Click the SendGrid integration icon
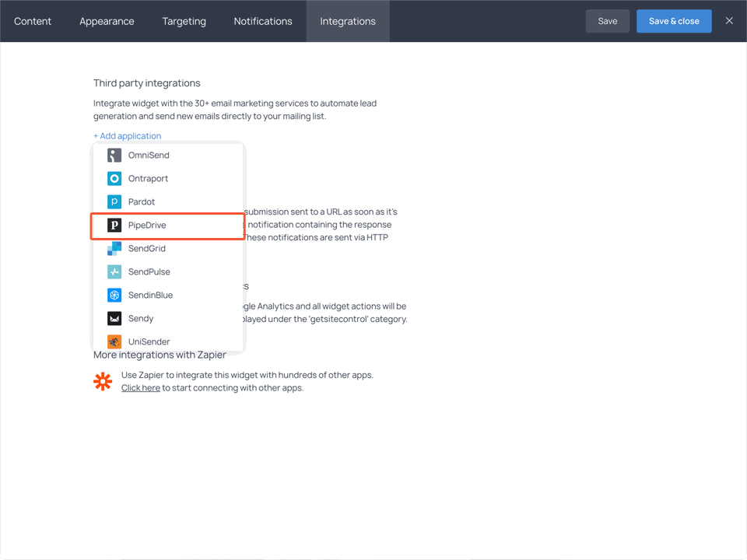 pos(114,248)
